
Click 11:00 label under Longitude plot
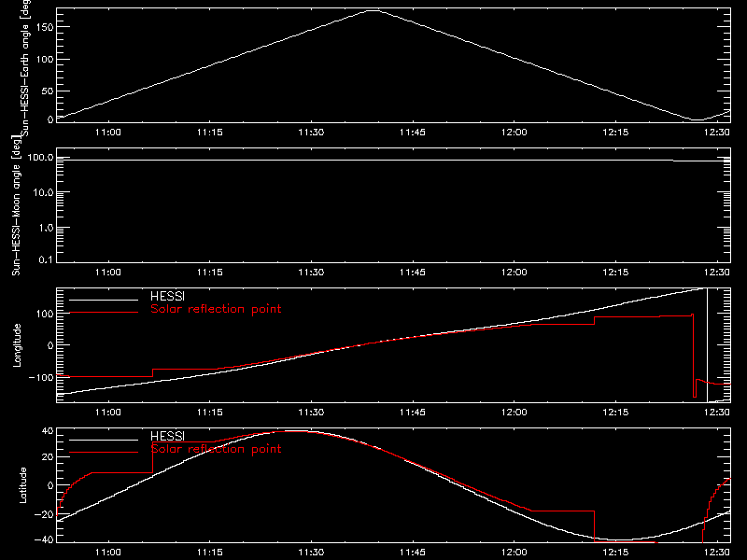[x=108, y=413]
